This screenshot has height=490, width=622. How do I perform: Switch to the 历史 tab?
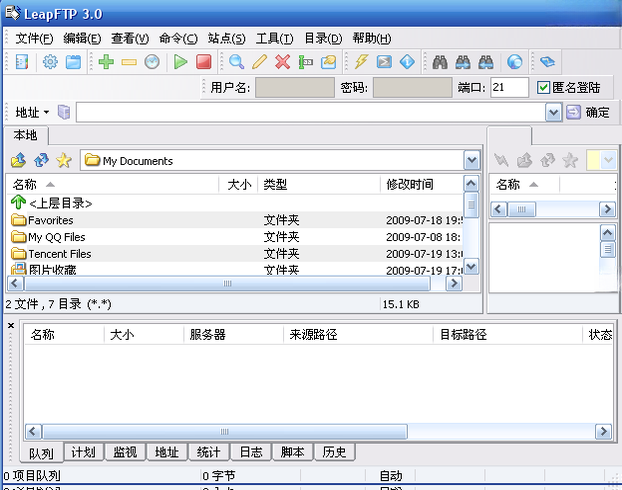point(334,452)
